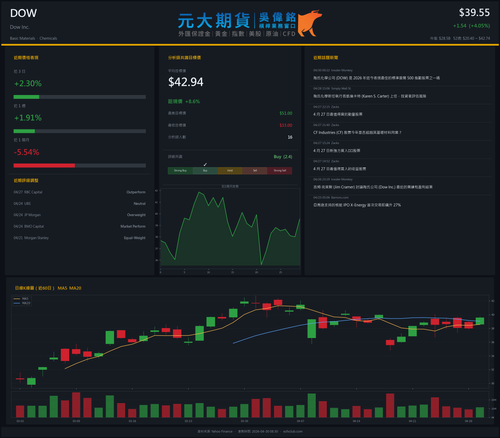Click the tallest red volume bar at left
Screen dimensions: 500x438
pyautogui.click(x=76, y=405)
